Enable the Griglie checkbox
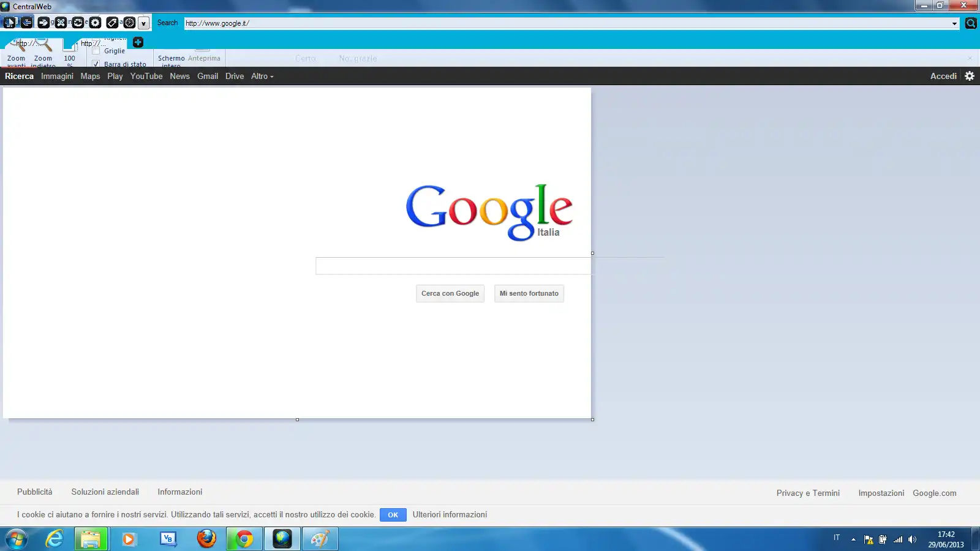The width and height of the screenshot is (980, 551). [96, 51]
